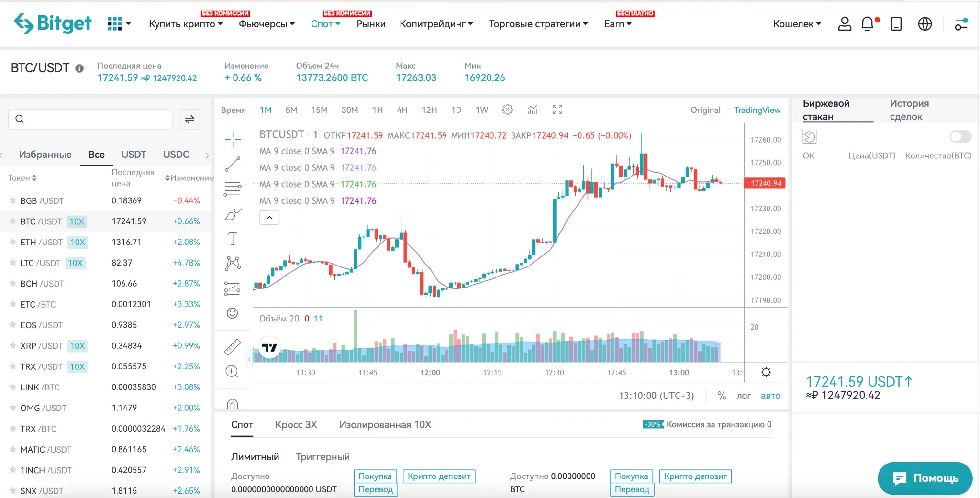This screenshot has width=980, height=498.
Task: Expand the Earn dropdown
Action: click(618, 24)
